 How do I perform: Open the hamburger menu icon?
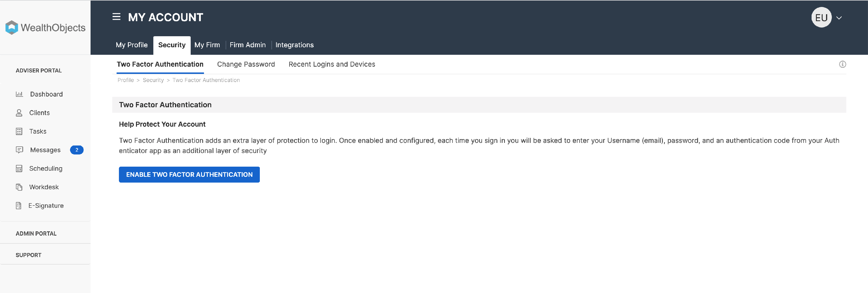[116, 17]
